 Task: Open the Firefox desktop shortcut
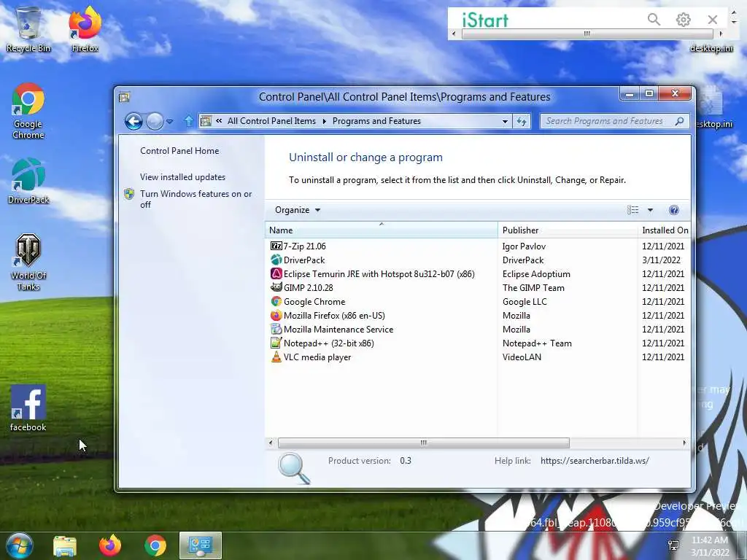85,29
